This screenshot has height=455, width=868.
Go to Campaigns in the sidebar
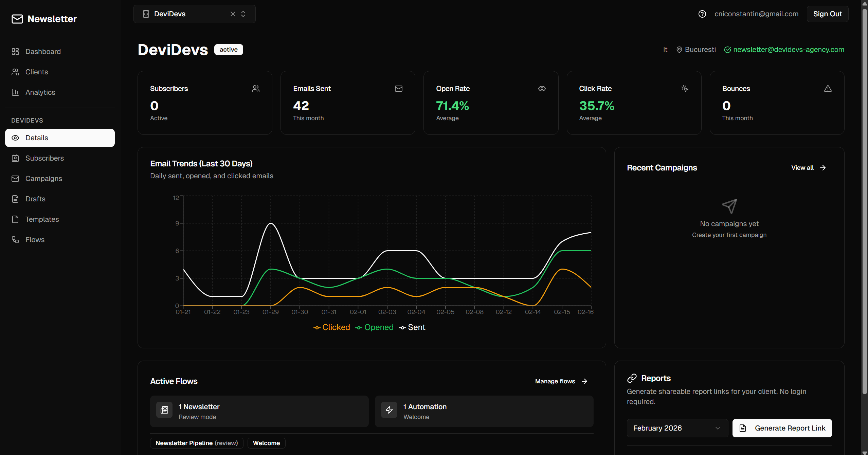(x=43, y=179)
